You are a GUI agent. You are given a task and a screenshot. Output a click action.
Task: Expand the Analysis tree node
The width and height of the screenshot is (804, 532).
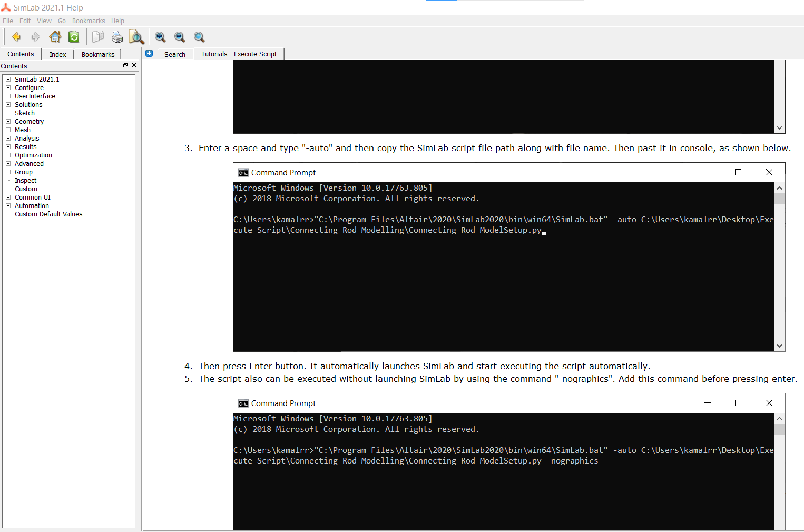point(8,139)
